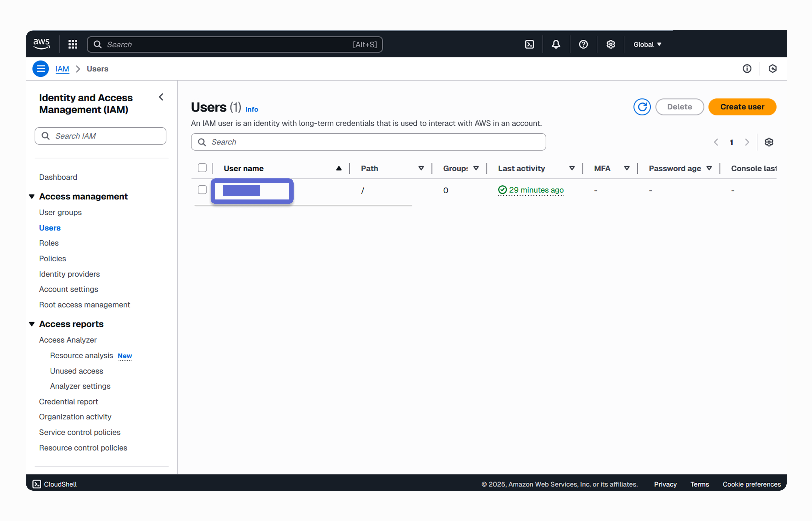Image resolution: width=812 pixels, height=521 pixels.
Task: Sort by User name ascending arrow
Action: tap(339, 169)
